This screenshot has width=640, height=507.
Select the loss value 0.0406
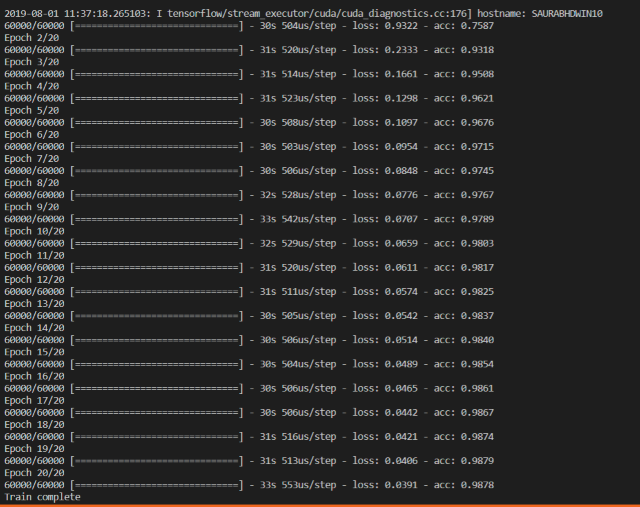coord(401,461)
